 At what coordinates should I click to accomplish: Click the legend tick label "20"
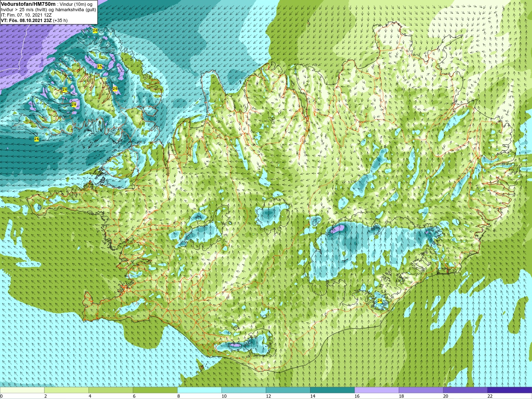446,396
